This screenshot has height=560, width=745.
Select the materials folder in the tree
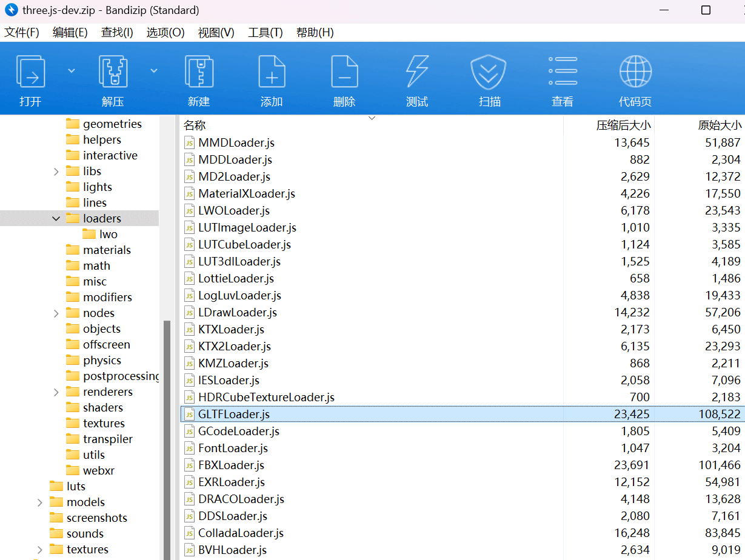[x=107, y=250]
